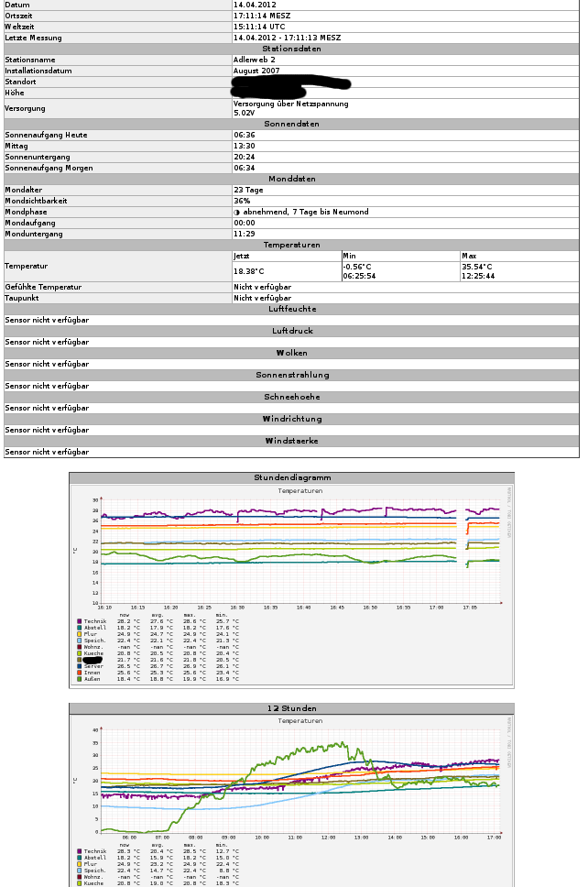Click the Windrichtung section header
Viewport: 588px width, 887px height.
292,419
